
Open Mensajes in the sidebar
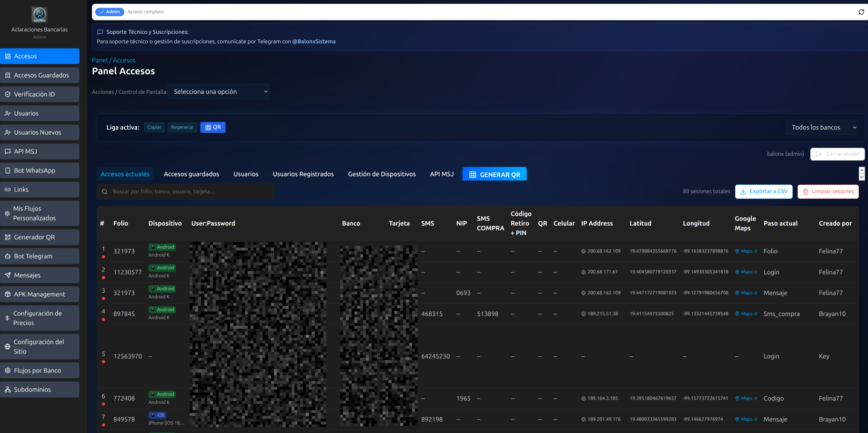40,275
